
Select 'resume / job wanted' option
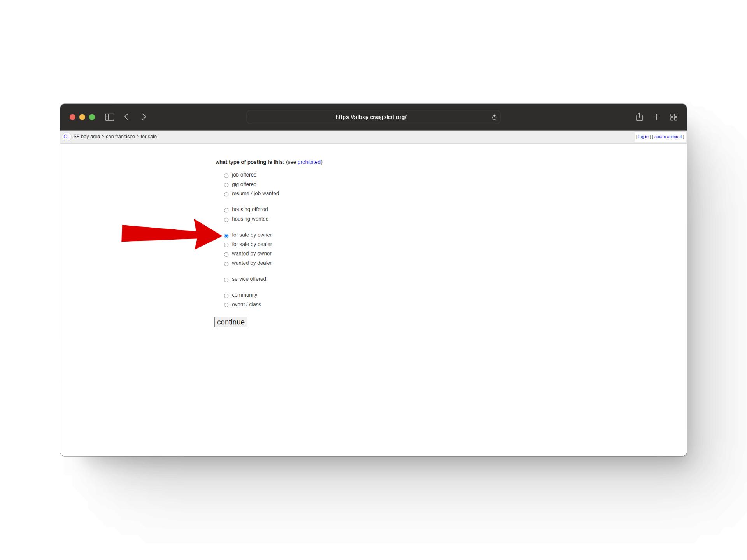226,194
